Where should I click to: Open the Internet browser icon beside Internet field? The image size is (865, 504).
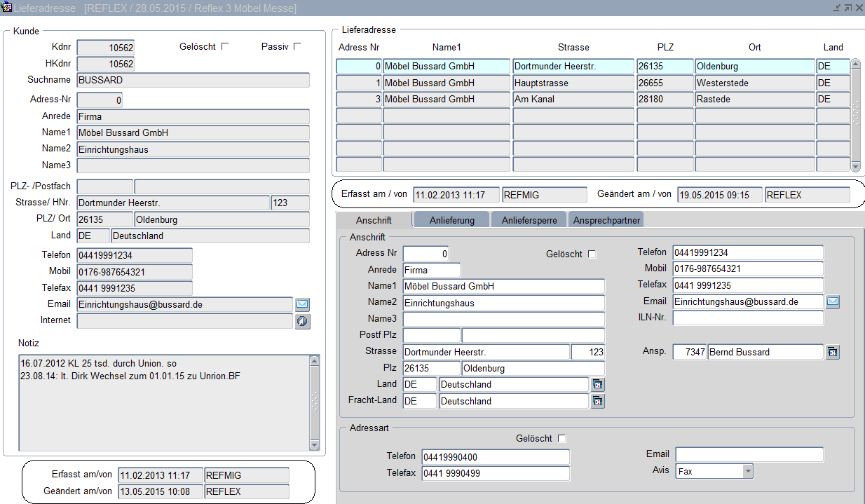(302, 321)
